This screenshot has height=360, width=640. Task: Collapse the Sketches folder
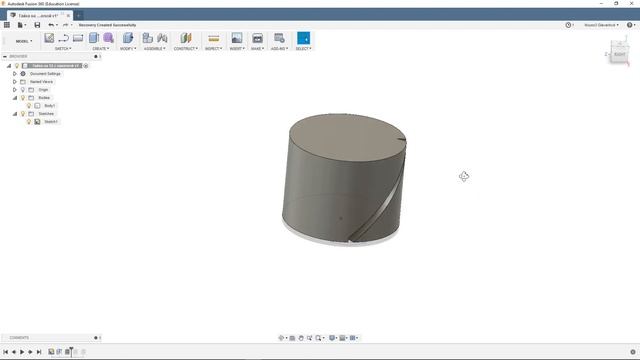pos(15,114)
